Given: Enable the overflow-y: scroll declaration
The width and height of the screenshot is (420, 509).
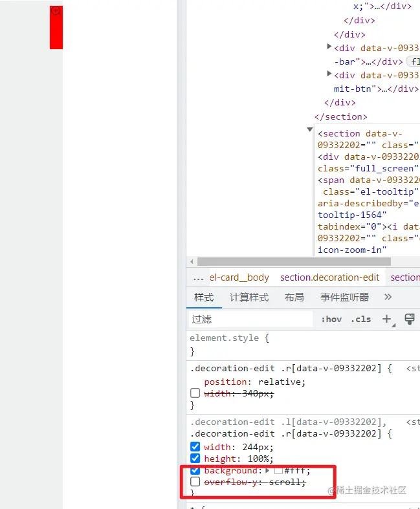Looking at the screenshot, I should point(195,482).
